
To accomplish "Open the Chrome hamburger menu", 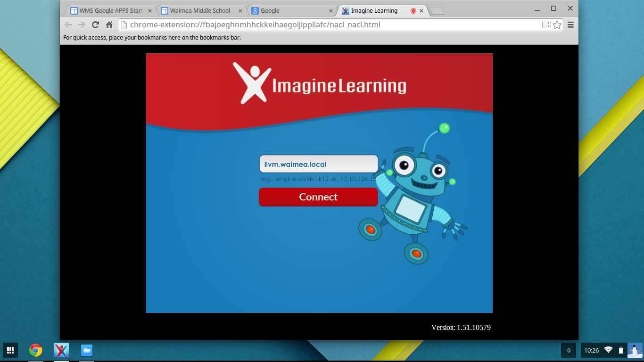I will pos(570,25).
